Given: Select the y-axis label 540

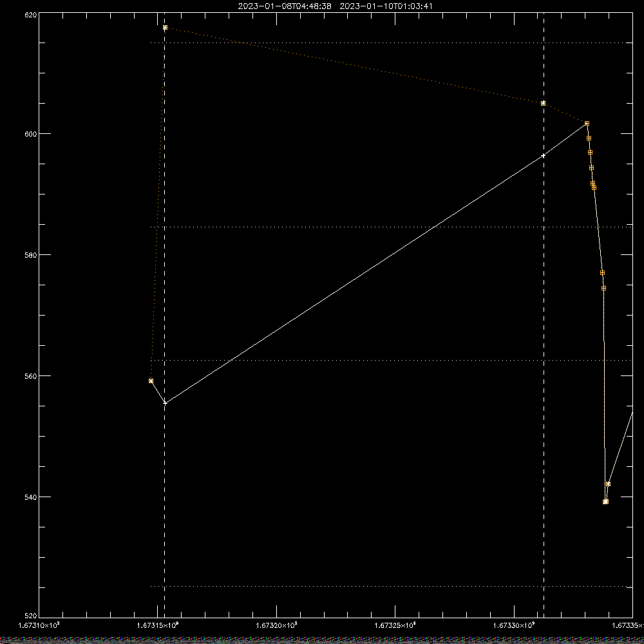Looking at the screenshot, I should coord(31,497).
